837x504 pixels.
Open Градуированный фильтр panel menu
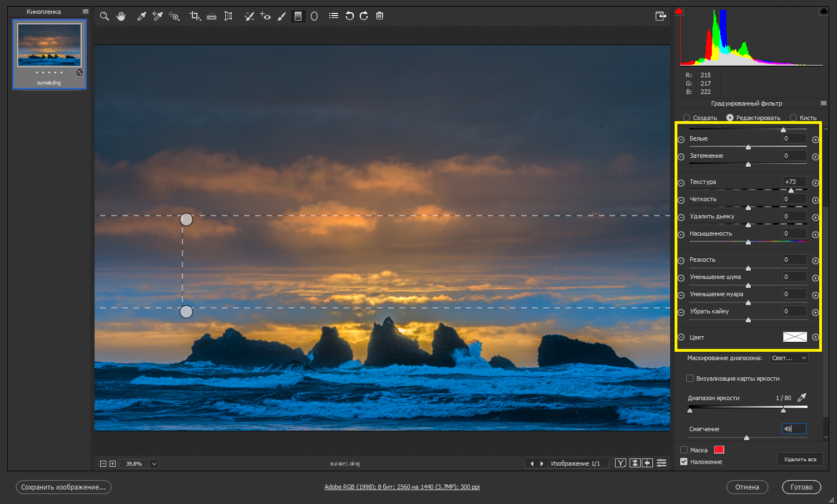pos(824,103)
